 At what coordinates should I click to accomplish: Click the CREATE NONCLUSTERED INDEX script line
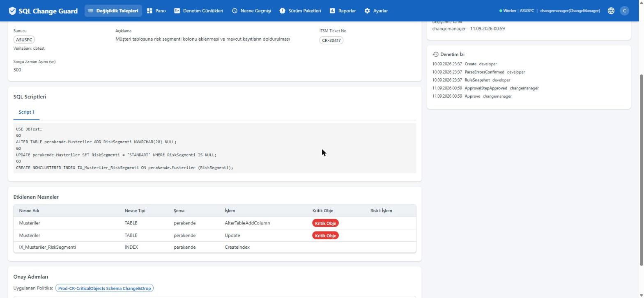click(124, 167)
